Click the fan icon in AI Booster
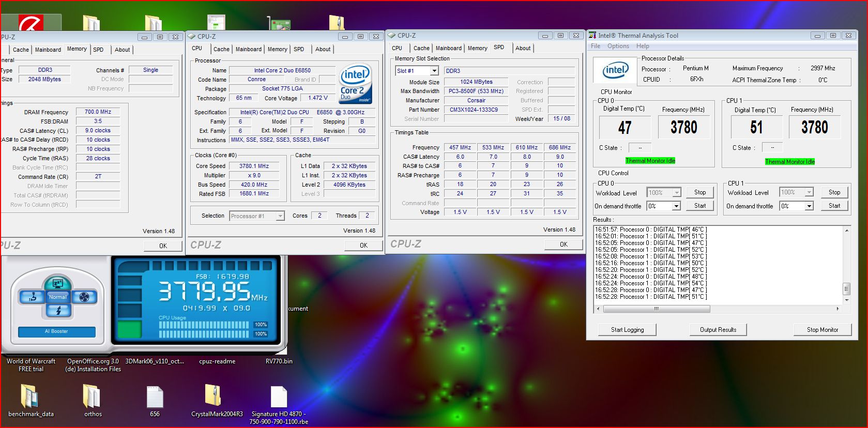This screenshot has height=428, width=868. (84, 297)
